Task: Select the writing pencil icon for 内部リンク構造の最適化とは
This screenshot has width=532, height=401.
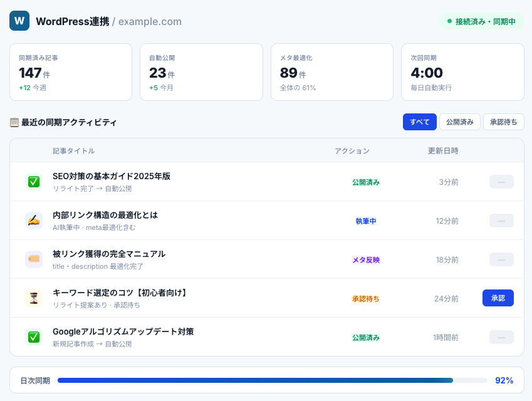Action: coord(34,221)
